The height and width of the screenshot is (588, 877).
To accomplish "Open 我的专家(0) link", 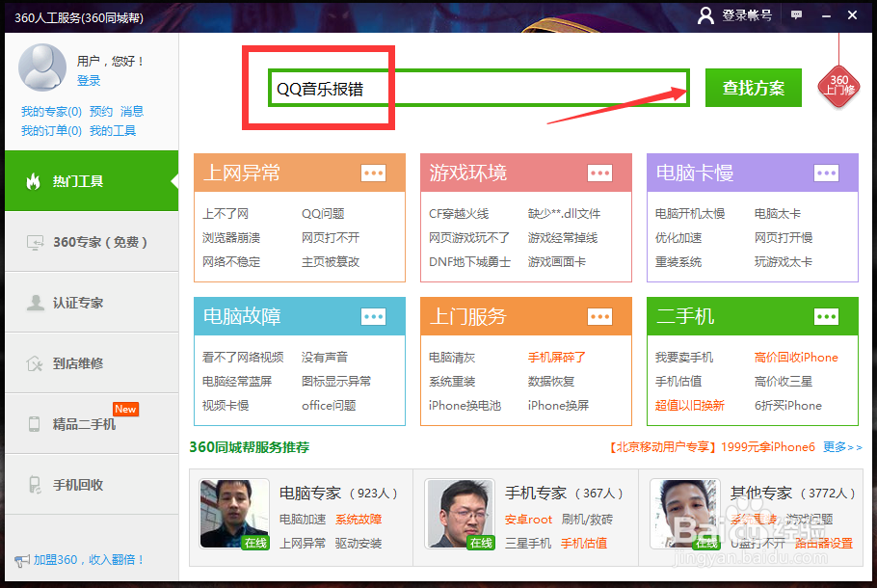I will coord(51,111).
